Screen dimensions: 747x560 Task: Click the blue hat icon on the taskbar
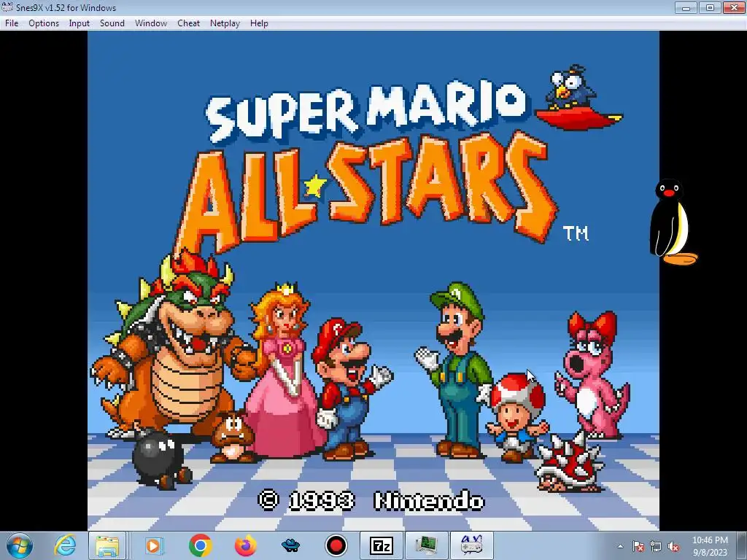pyautogui.click(x=290, y=545)
